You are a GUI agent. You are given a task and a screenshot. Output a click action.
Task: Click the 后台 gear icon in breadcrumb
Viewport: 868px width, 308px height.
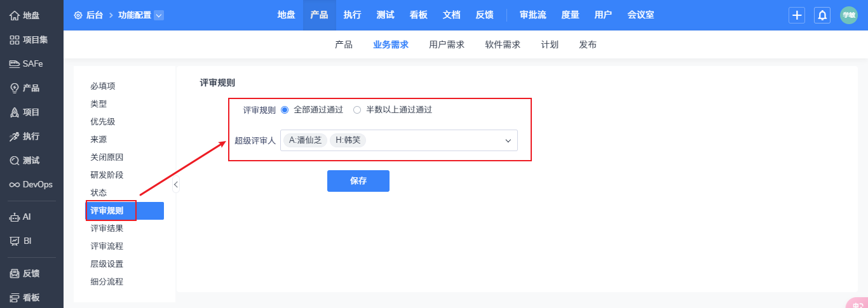78,15
